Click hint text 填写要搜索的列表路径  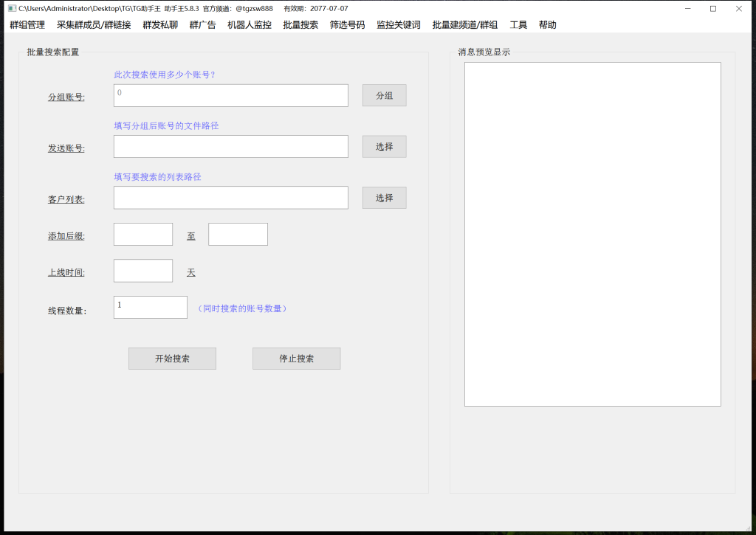[158, 177]
